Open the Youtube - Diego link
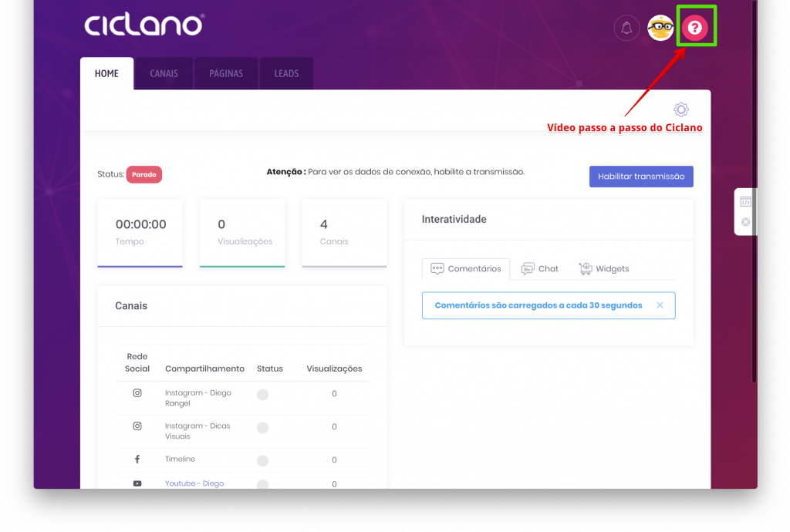 (x=194, y=483)
